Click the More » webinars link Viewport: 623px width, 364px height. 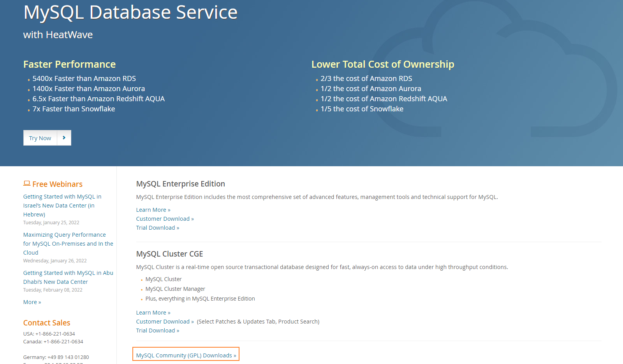tap(32, 302)
